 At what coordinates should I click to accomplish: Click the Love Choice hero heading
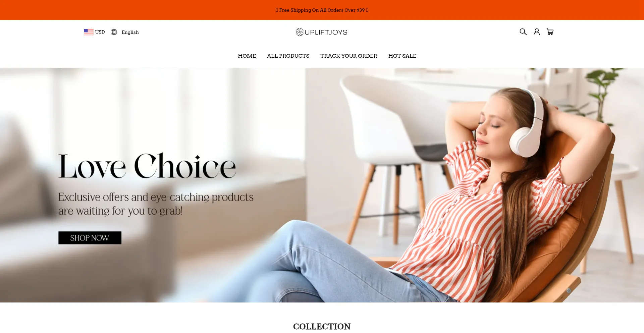click(147, 166)
